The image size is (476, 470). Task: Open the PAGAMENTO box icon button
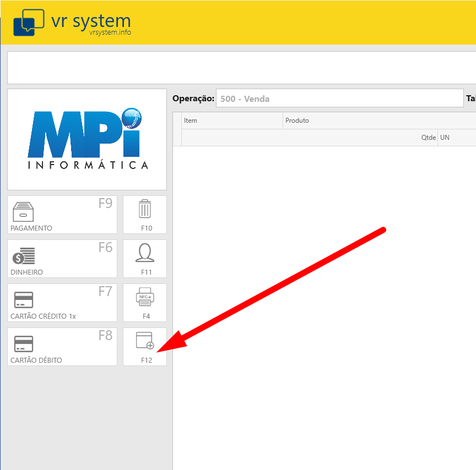[x=23, y=212]
